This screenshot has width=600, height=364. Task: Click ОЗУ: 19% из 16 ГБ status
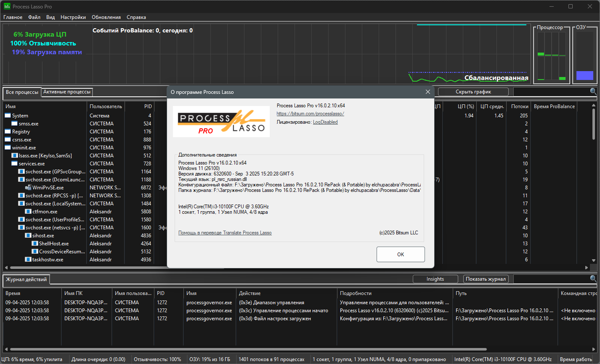(x=209, y=359)
